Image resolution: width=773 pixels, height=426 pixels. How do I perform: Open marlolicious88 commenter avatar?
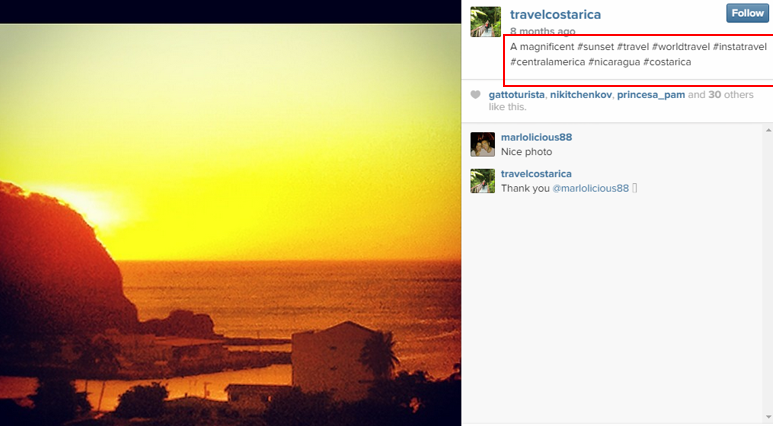(483, 144)
